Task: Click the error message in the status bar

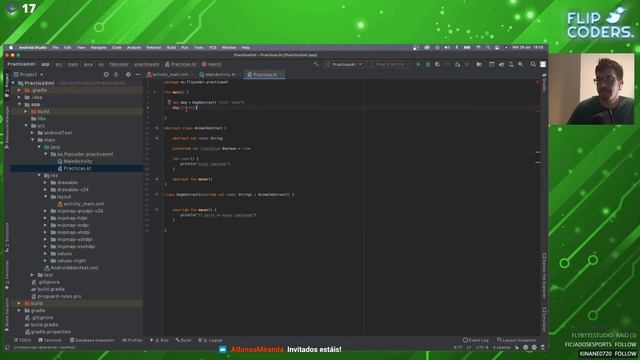Action: 44,347
